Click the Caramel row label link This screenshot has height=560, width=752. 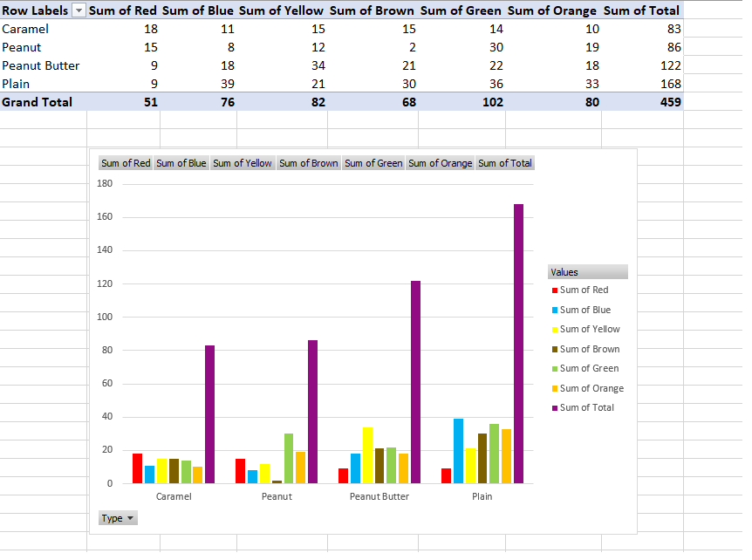pyautogui.click(x=25, y=29)
